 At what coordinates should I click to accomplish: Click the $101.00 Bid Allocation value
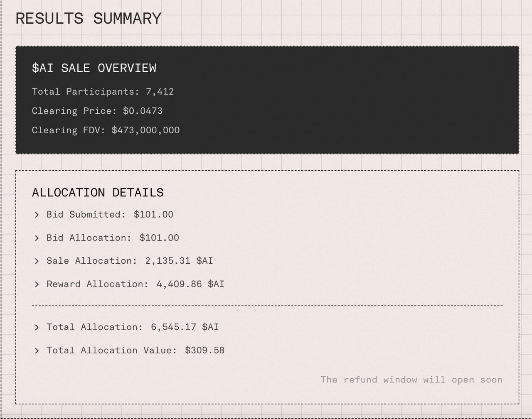tap(159, 238)
